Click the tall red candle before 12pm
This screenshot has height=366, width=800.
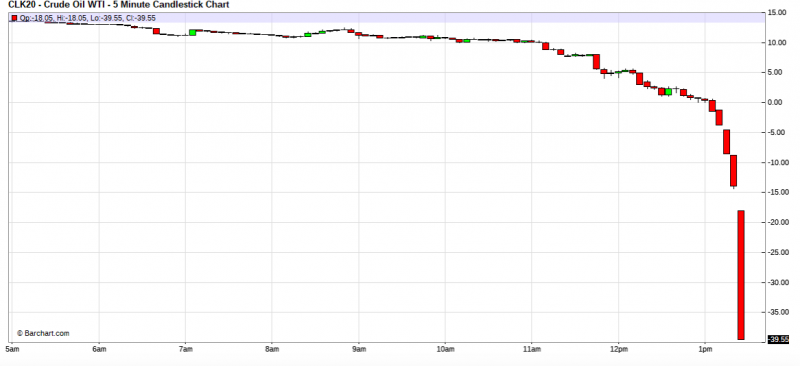pos(596,61)
